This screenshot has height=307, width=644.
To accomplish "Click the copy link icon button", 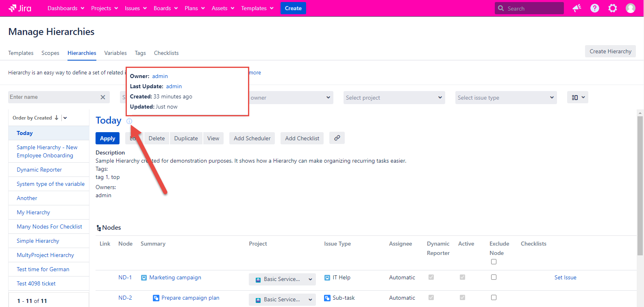I will click(x=337, y=138).
